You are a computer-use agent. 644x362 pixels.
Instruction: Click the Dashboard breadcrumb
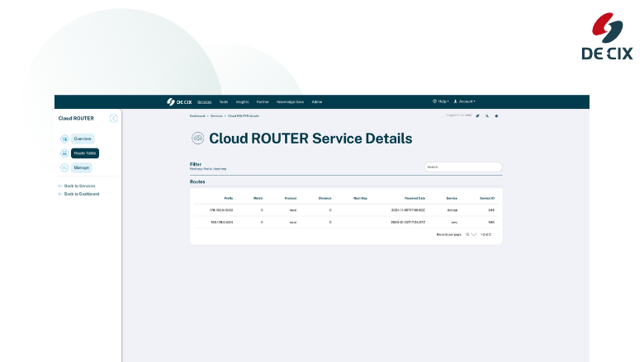click(x=197, y=116)
